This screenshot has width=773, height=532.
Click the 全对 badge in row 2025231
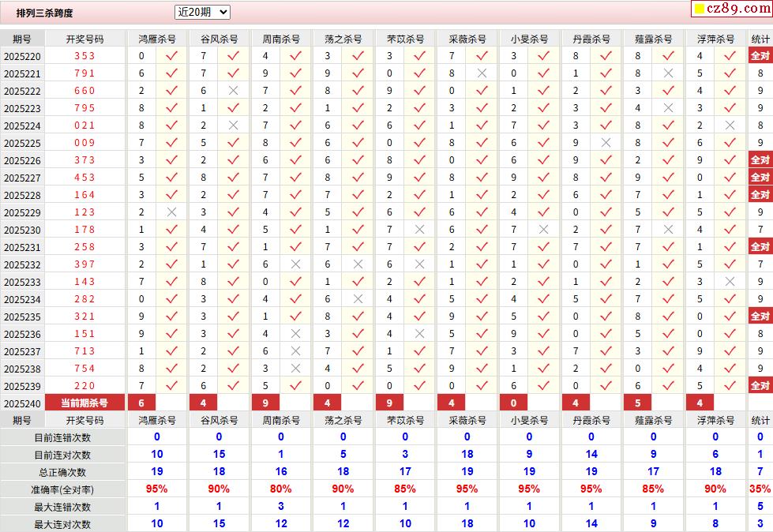[760, 247]
